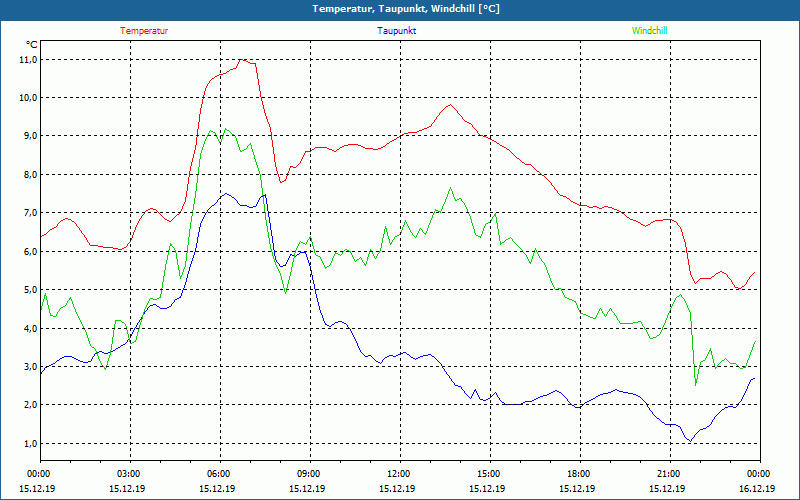Click the 5,0 y-axis value

coord(31,290)
